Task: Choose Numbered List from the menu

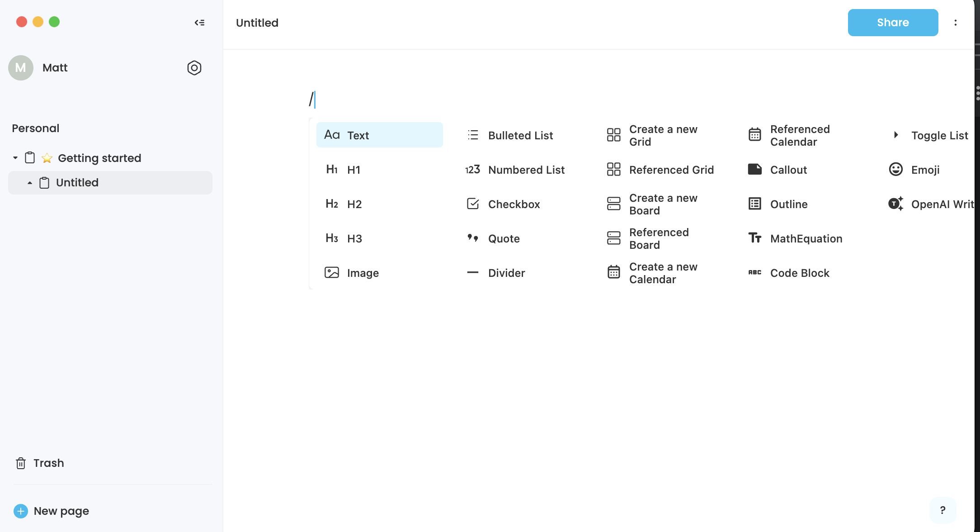Action: pyautogui.click(x=526, y=170)
